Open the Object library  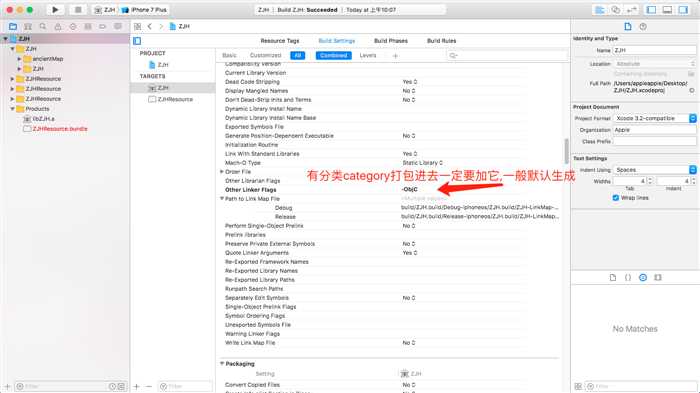pyautogui.click(x=643, y=278)
